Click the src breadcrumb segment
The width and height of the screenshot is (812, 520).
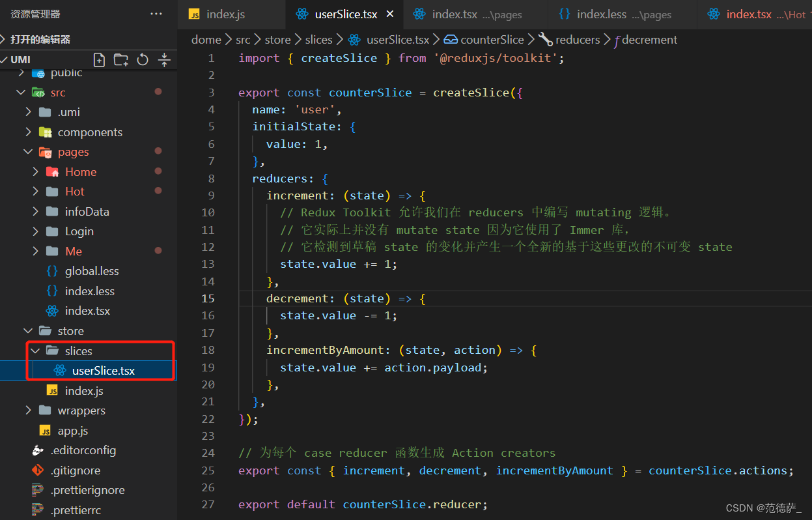243,40
